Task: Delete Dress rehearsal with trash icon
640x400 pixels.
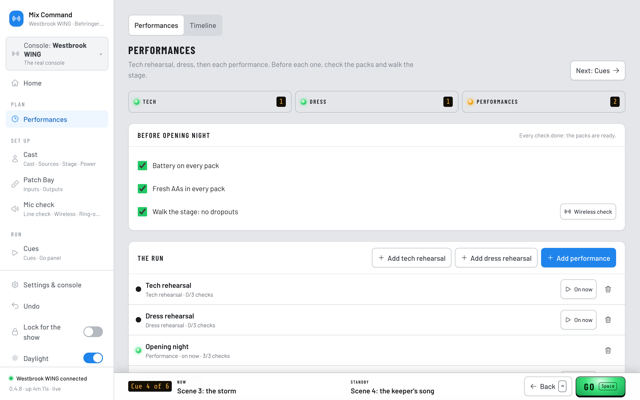Action: click(x=608, y=320)
